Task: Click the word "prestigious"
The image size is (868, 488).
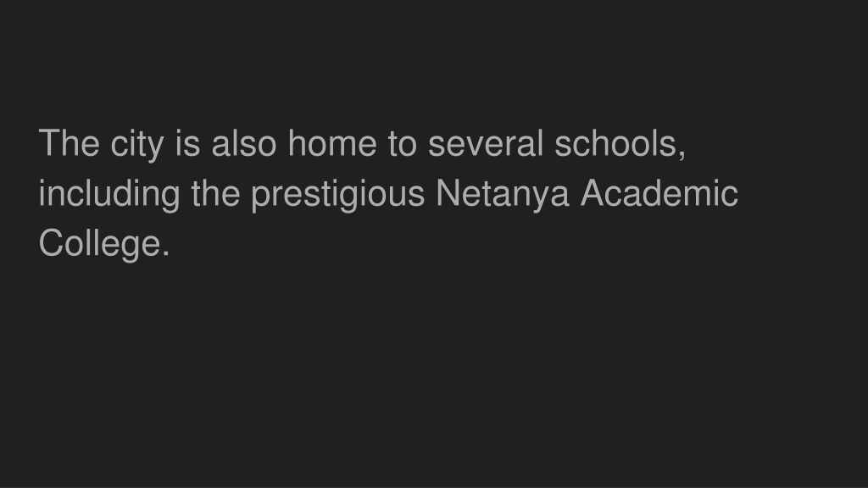Action: [x=337, y=195]
